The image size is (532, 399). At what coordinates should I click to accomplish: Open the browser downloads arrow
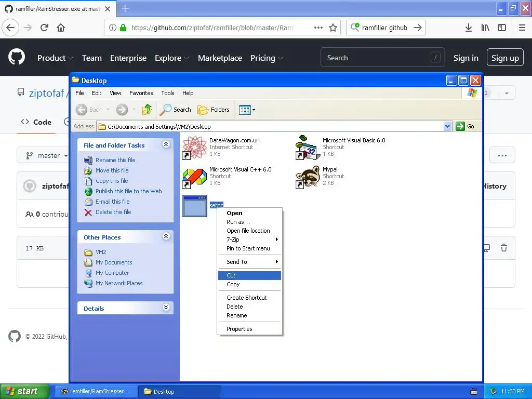(x=468, y=28)
